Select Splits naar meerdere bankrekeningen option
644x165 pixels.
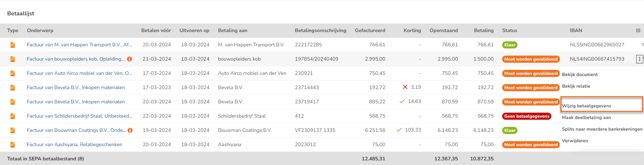[602, 129]
